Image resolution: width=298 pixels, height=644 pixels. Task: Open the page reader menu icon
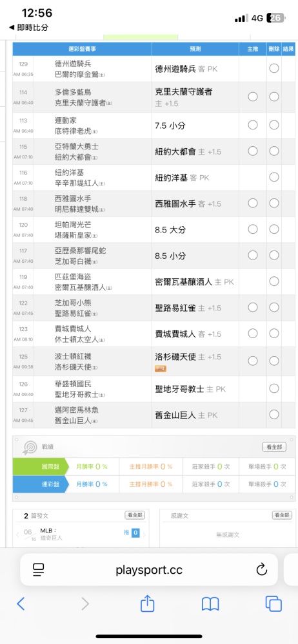pyautogui.click(x=39, y=569)
